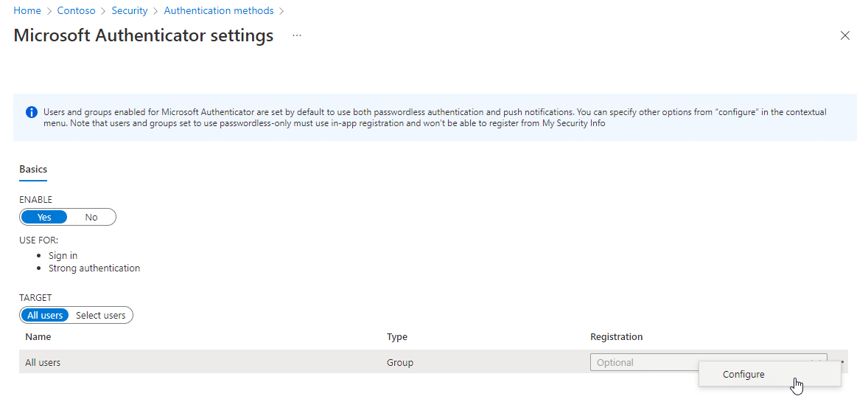
Task: Click the Name column header
Action: [38, 336]
